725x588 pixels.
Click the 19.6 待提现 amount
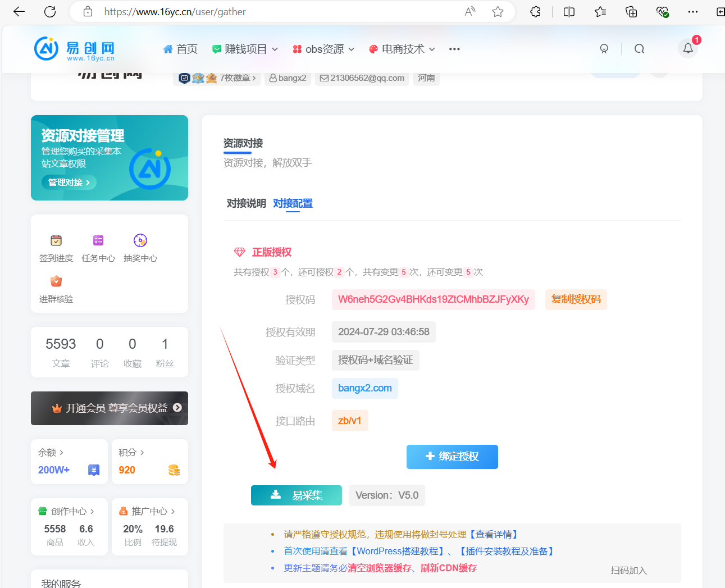coord(164,535)
